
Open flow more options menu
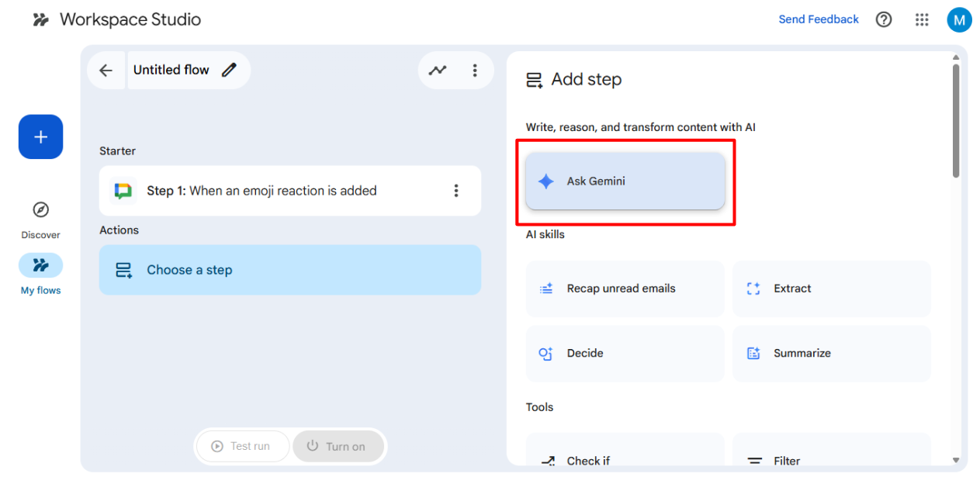475,71
